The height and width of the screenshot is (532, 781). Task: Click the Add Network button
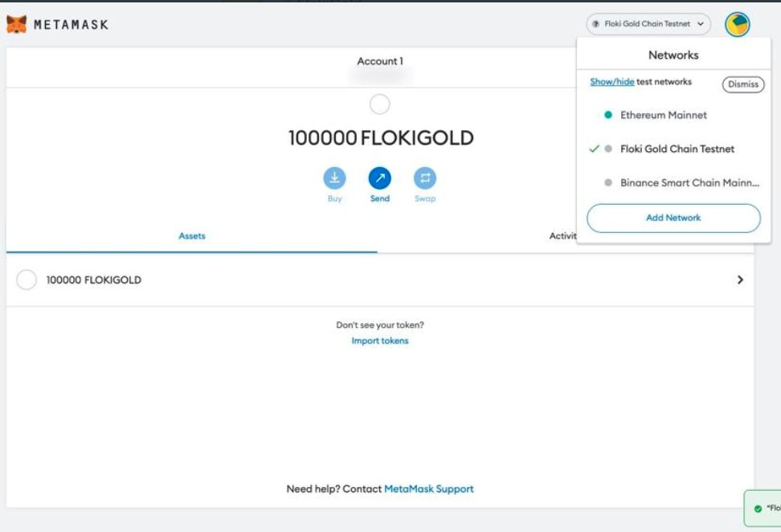(673, 218)
